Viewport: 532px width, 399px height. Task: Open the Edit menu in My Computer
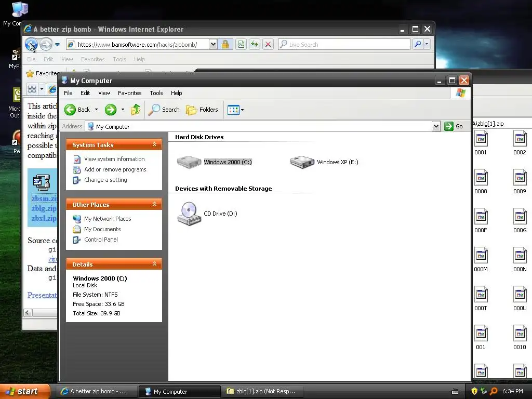pyautogui.click(x=85, y=93)
